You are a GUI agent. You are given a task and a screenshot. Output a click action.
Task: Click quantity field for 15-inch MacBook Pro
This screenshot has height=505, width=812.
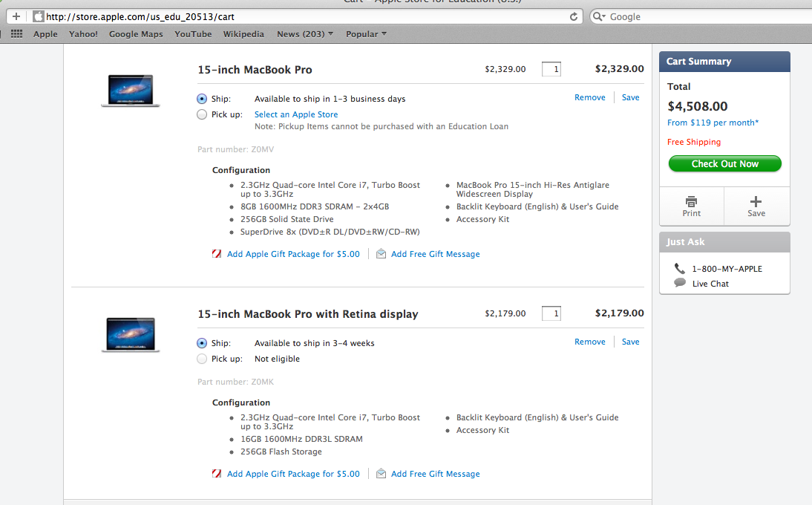(x=551, y=69)
